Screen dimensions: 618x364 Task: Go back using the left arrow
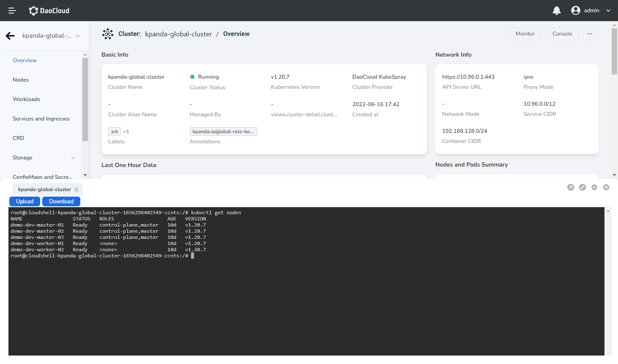click(x=11, y=36)
